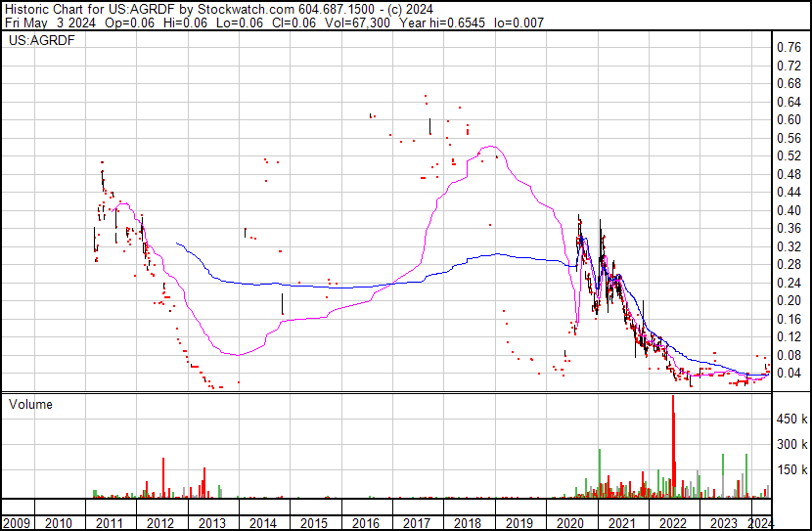
Task: Select the 2022 year on time axis
Action: [x=673, y=524]
